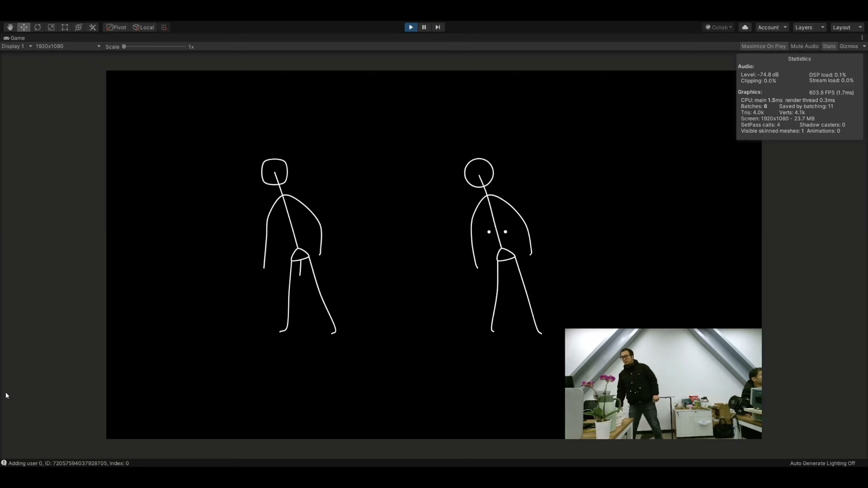Viewport: 868px width, 488px height.
Task: Toggle Local handle rotation
Action: coord(144,27)
